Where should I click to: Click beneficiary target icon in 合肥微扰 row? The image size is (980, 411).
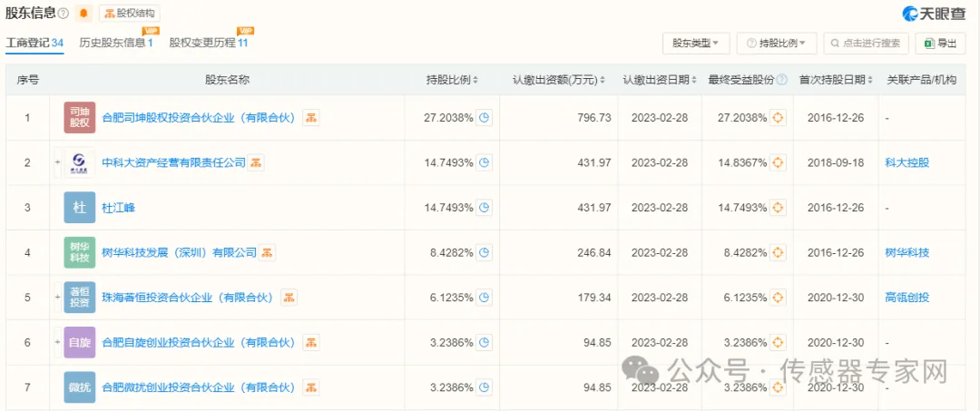click(x=778, y=387)
